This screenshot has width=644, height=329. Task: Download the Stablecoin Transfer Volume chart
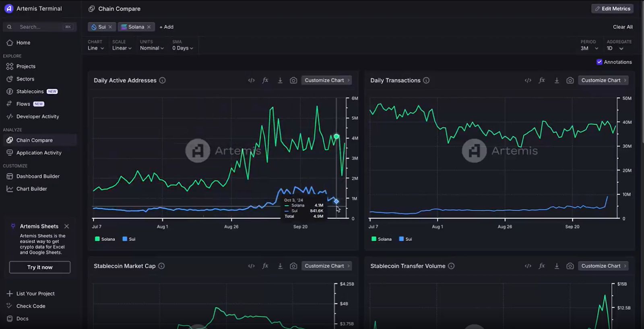[557, 266]
